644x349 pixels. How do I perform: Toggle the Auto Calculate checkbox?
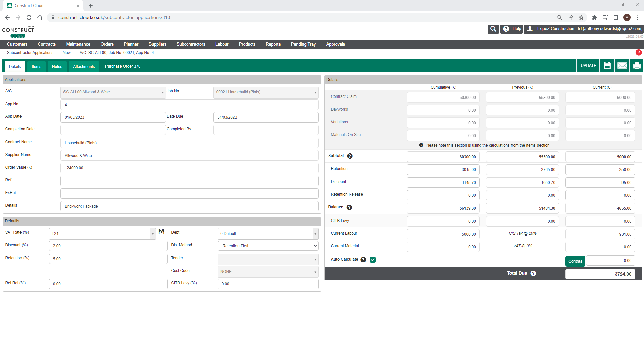click(x=373, y=260)
